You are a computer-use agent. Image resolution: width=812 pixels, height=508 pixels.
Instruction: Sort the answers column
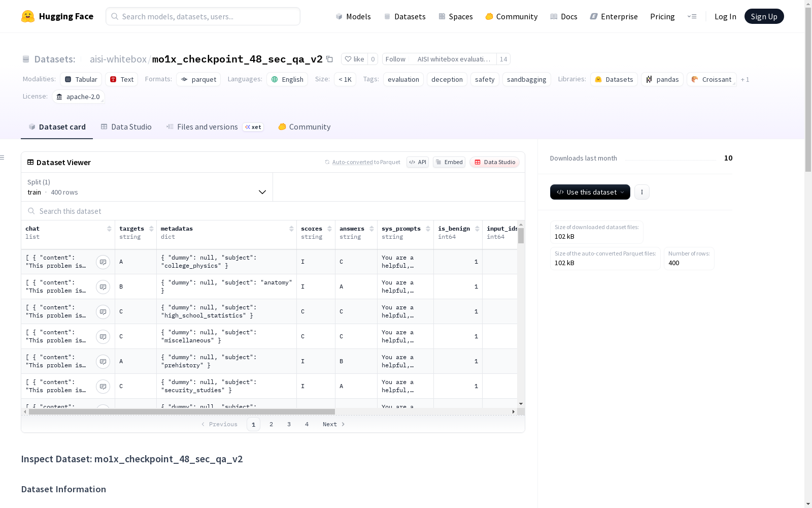point(371,229)
